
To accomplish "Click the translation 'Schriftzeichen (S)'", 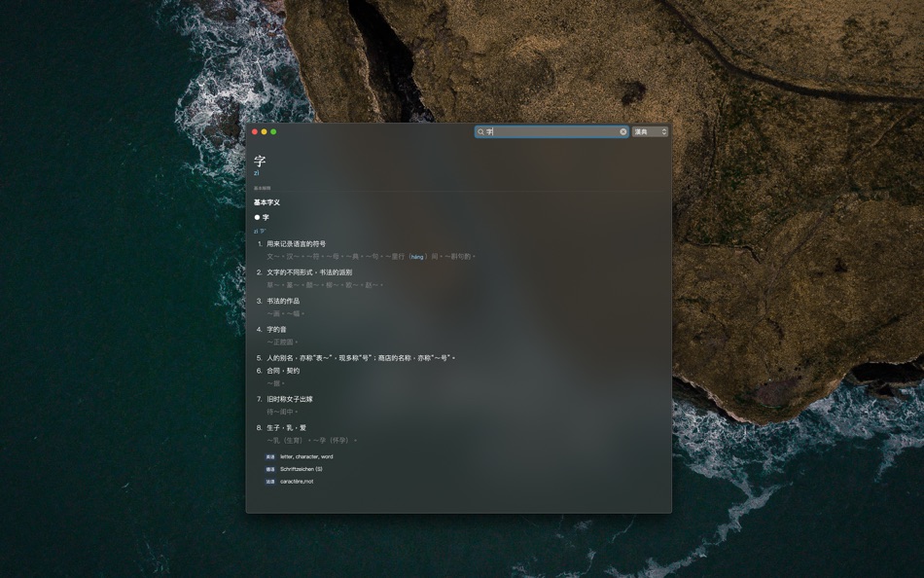I will 302,469.
